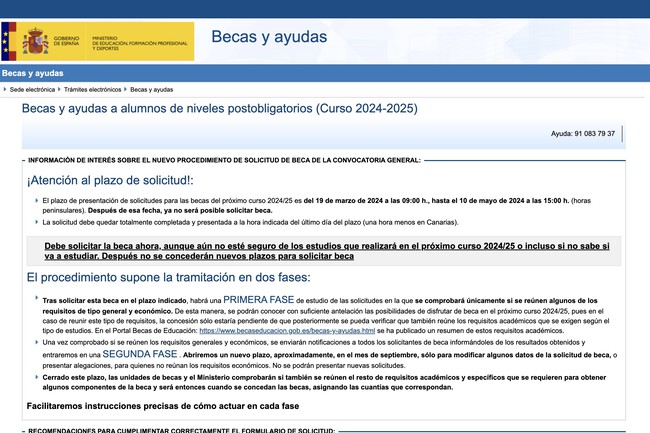
Task: Open the becaseducacion.gob.es becas-y-ayudas link
Action: 292,329
